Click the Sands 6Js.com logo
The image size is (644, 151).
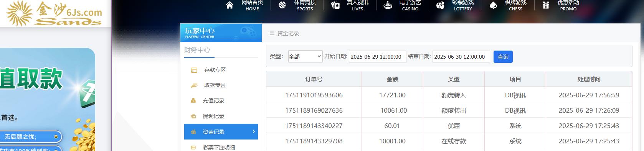point(54,13)
